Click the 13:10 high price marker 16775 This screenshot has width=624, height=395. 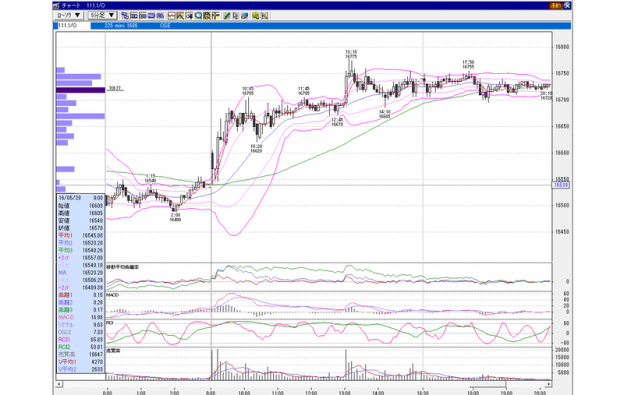pyautogui.click(x=351, y=54)
